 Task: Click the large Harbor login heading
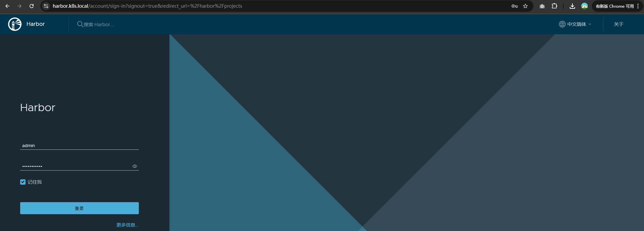38,107
